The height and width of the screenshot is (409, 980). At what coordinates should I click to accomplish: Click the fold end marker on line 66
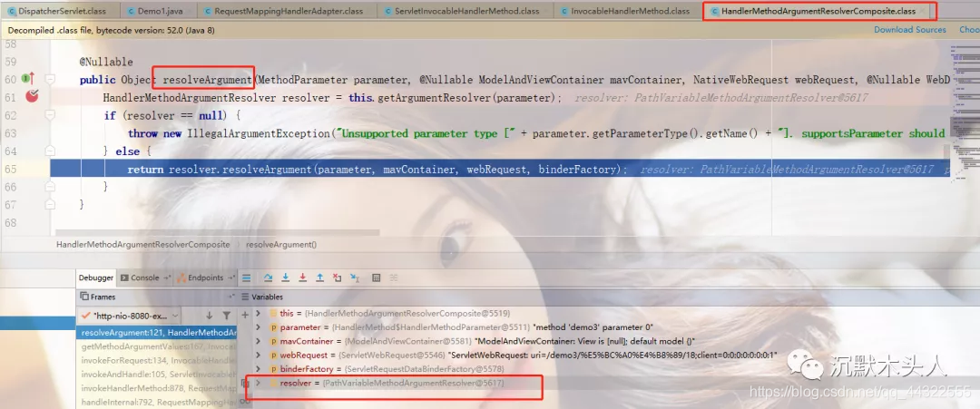(x=50, y=187)
